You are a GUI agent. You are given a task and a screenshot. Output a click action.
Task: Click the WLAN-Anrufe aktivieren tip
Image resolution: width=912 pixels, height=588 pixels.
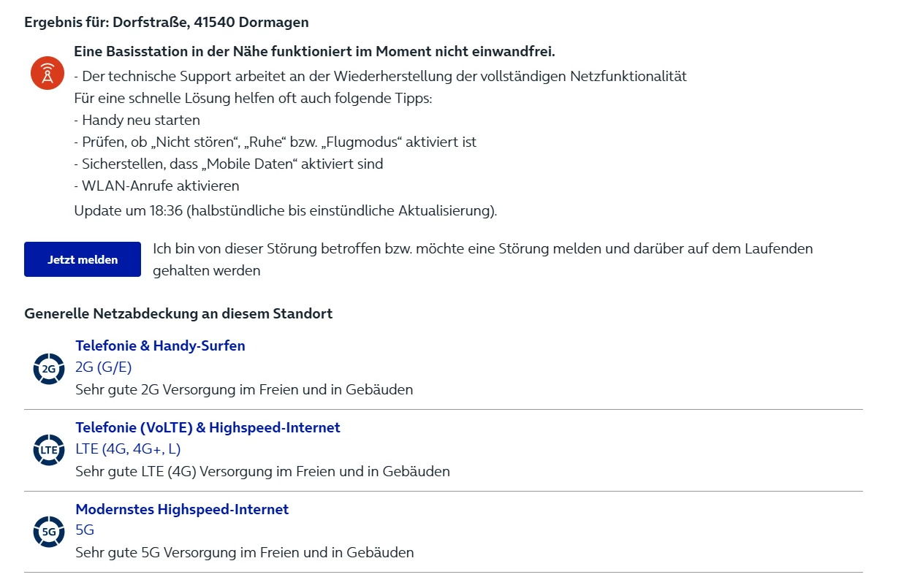click(156, 186)
